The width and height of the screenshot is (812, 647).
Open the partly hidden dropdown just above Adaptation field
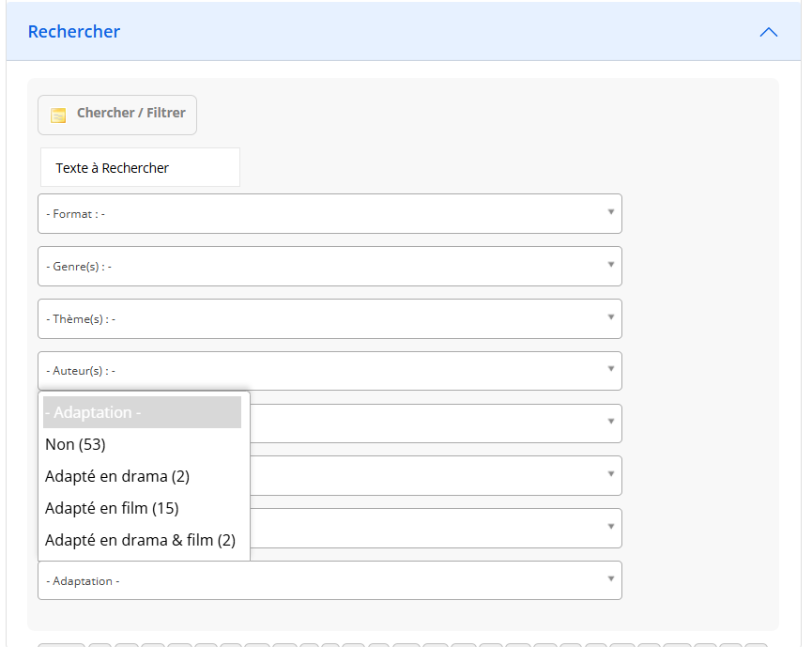click(x=432, y=529)
